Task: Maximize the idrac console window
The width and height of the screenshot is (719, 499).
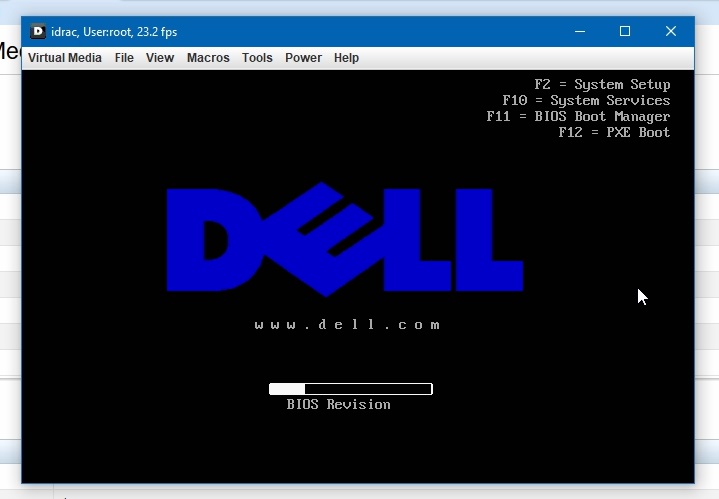Action: [x=625, y=31]
